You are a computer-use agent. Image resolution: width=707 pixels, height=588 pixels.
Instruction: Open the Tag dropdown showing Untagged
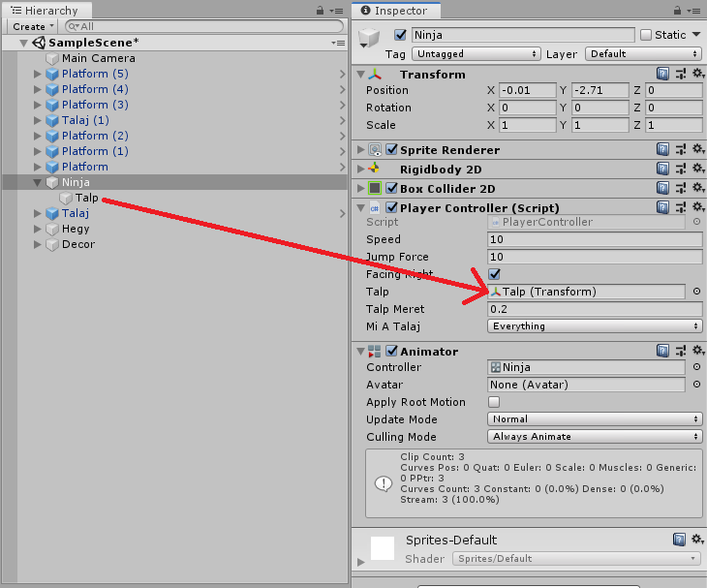click(x=471, y=54)
